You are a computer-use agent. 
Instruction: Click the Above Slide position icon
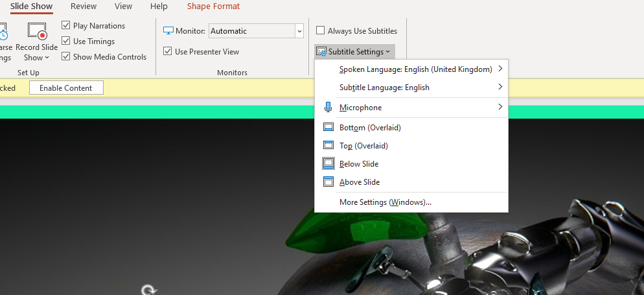pos(328,182)
